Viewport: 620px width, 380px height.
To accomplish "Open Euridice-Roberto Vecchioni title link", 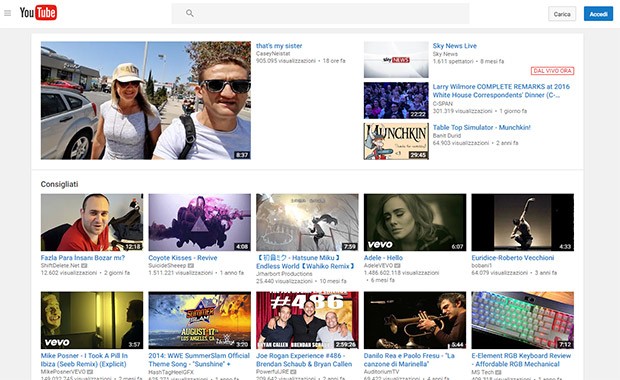I will (512, 258).
